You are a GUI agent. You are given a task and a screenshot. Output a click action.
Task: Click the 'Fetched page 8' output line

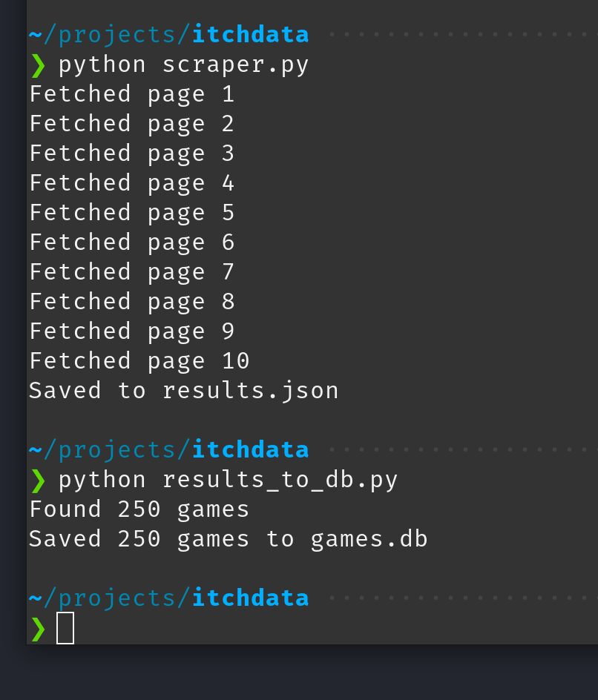point(132,303)
